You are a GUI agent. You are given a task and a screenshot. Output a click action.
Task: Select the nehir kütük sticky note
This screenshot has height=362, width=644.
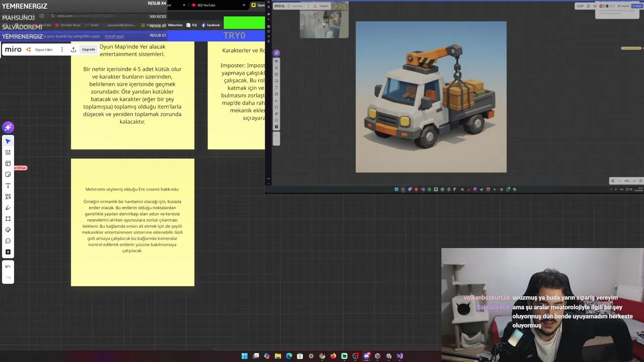pos(132,96)
